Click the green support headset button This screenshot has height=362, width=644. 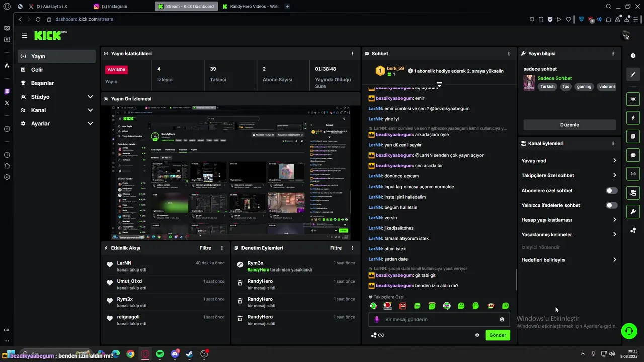click(x=629, y=330)
